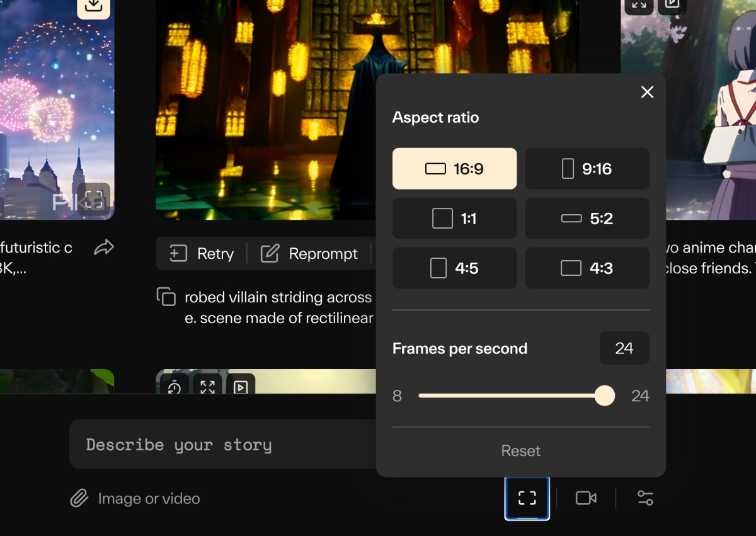Click the frames per second value box

point(624,348)
